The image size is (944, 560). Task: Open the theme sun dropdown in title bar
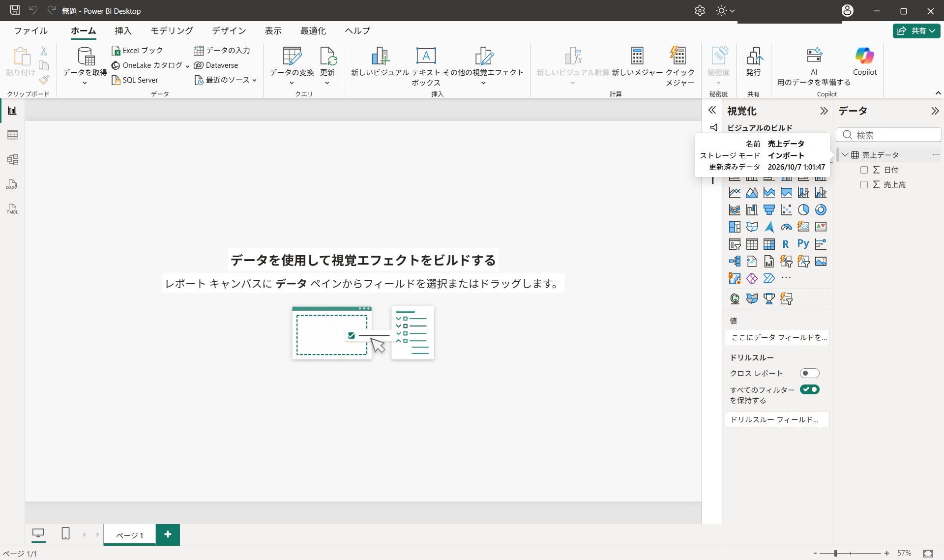coord(726,11)
